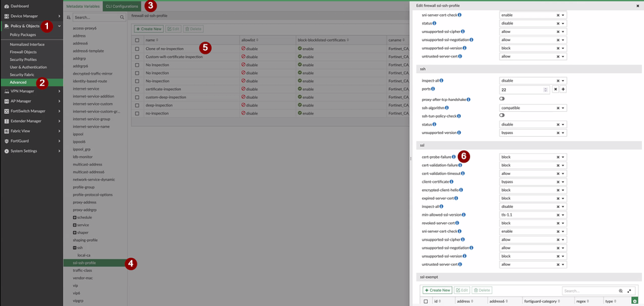Open the unsupported-version dropdown set to bypass
Image resolution: width=644 pixels, height=306 pixels.
[533, 133]
